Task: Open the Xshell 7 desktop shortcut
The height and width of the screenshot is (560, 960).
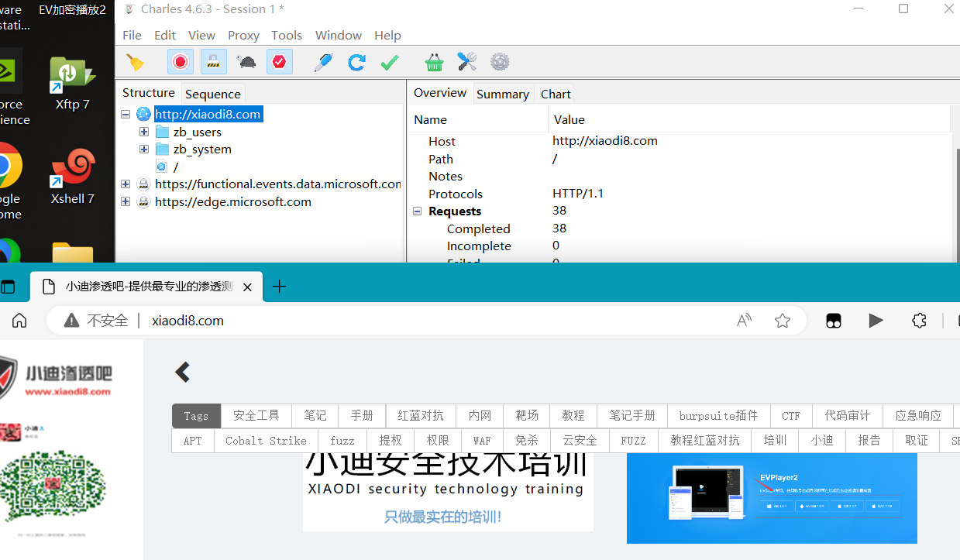Action: click(72, 177)
